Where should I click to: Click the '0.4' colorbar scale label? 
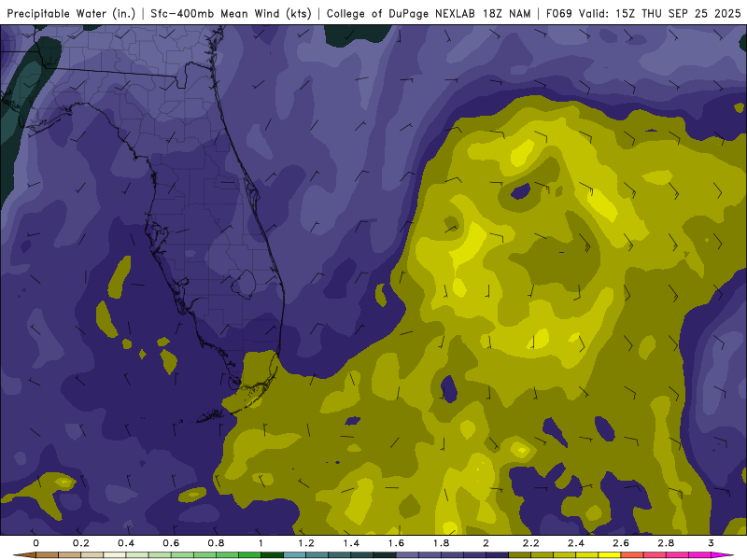click(x=126, y=543)
